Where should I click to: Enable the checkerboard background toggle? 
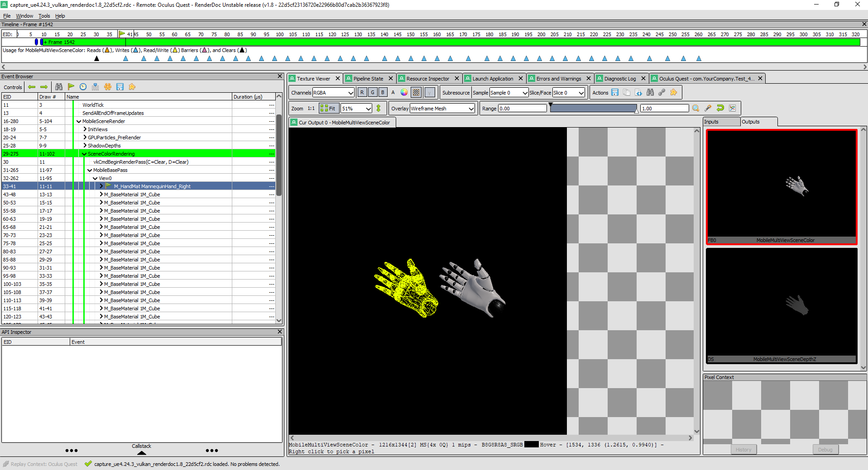415,92
